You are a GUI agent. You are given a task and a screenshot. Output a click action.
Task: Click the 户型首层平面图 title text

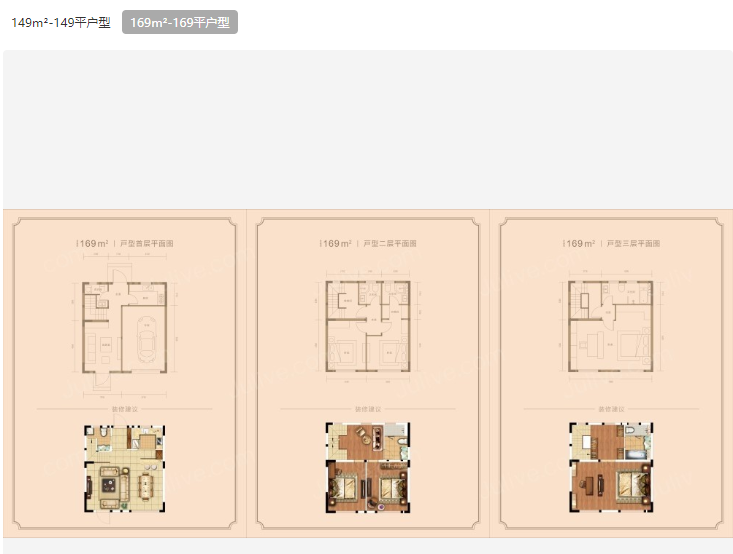click(x=148, y=243)
